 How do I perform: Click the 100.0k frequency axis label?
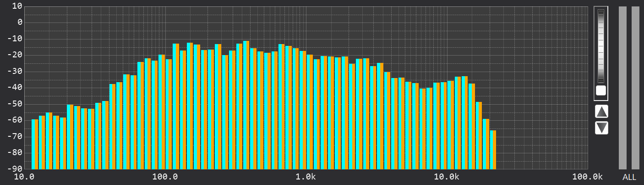coord(587,177)
